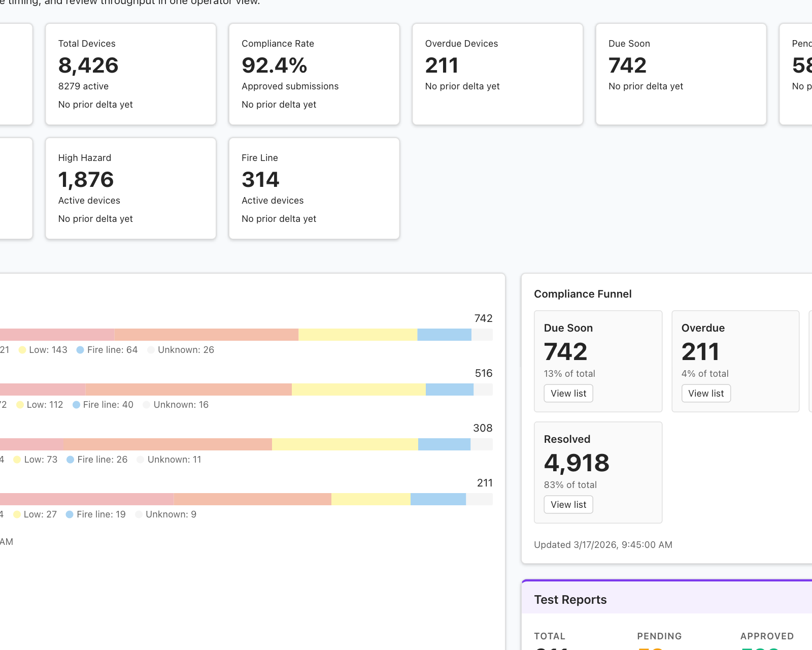812x650 pixels.
Task: Click the 'Fire line: 64' legend entry
Action: [107, 350]
